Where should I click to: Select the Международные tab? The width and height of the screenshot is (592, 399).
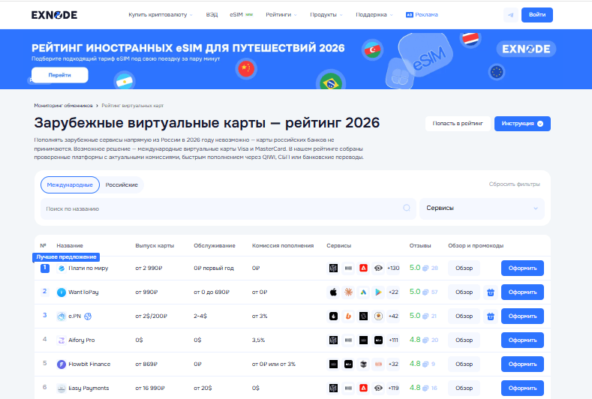tap(70, 185)
